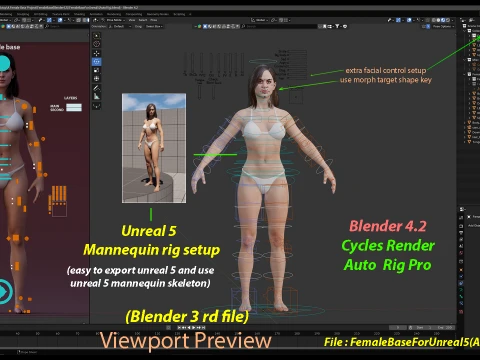Switch to rendered viewport shading

point(448,20)
